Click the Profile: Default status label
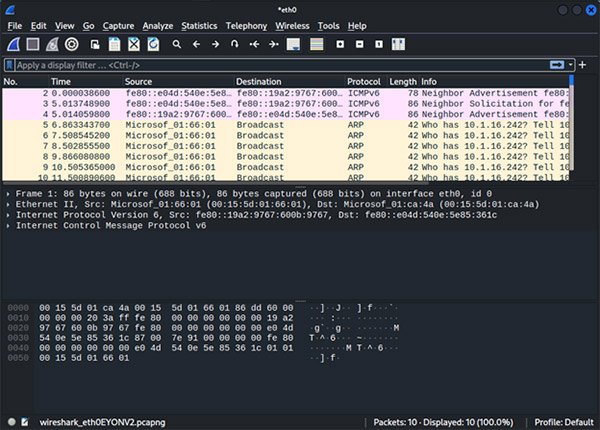Image resolution: width=600 pixels, height=430 pixels. pyautogui.click(x=563, y=421)
